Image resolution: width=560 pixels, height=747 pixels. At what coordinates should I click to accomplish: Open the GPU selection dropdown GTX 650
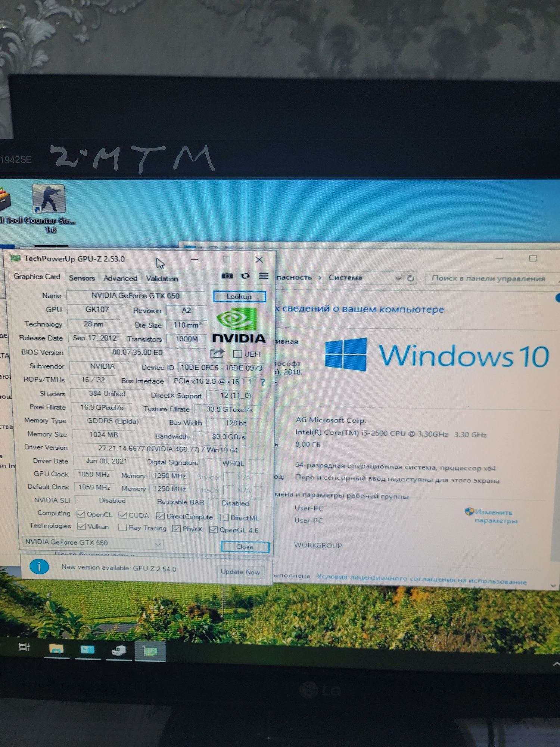pos(93,543)
